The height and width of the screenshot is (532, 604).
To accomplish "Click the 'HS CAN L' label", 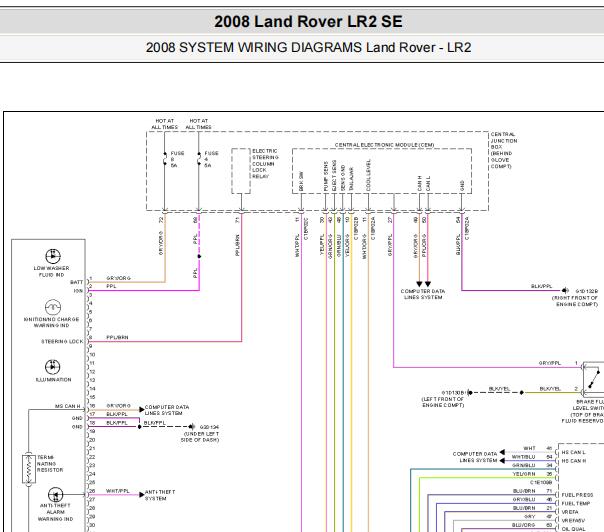I will (574, 452).
